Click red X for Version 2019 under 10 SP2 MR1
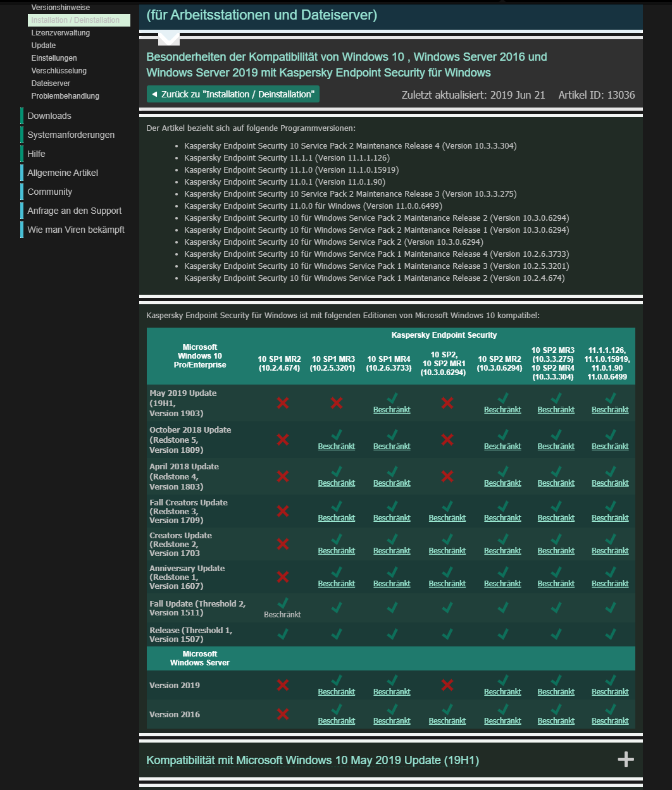672x790 pixels. [x=447, y=685]
